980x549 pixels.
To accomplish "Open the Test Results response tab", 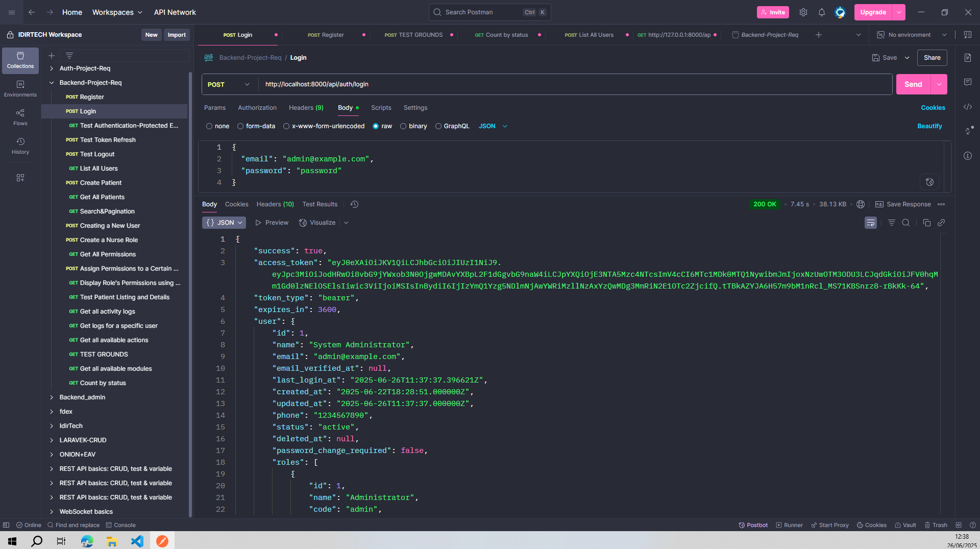I will click(x=320, y=204).
